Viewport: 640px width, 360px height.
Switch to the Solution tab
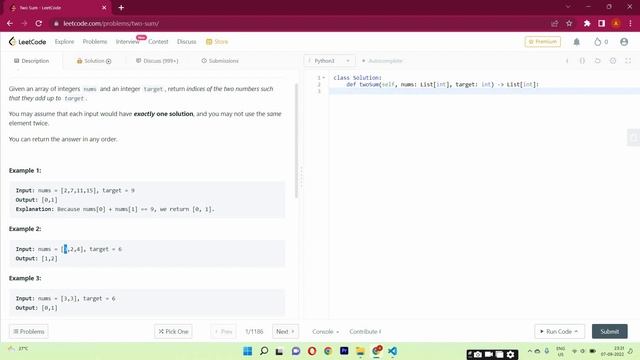94,61
